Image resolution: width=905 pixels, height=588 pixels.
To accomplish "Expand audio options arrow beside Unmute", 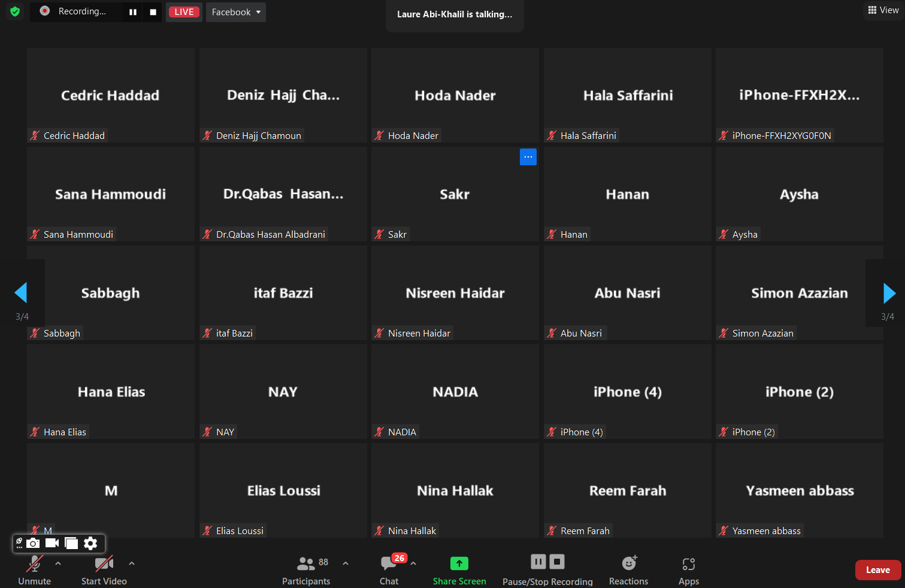I will [x=58, y=563].
